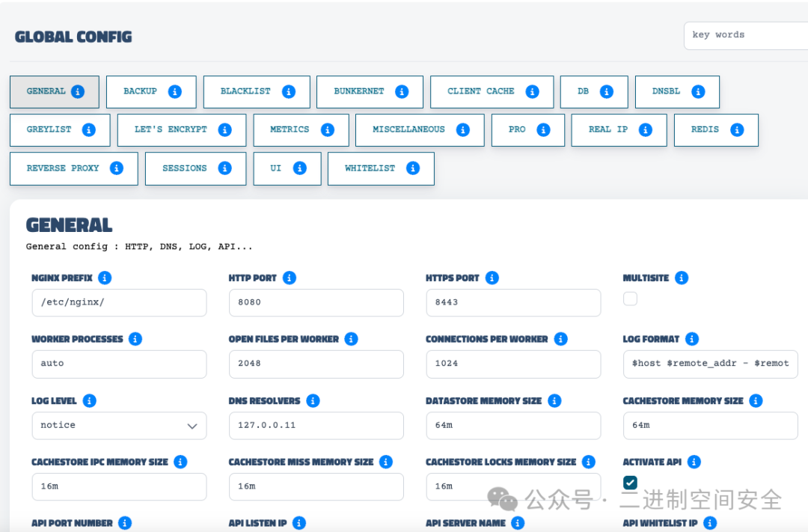The height and width of the screenshot is (532, 808).
Task: Click info icon next to DATASTORE MEMORY SIZE
Action: tap(554, 400)
